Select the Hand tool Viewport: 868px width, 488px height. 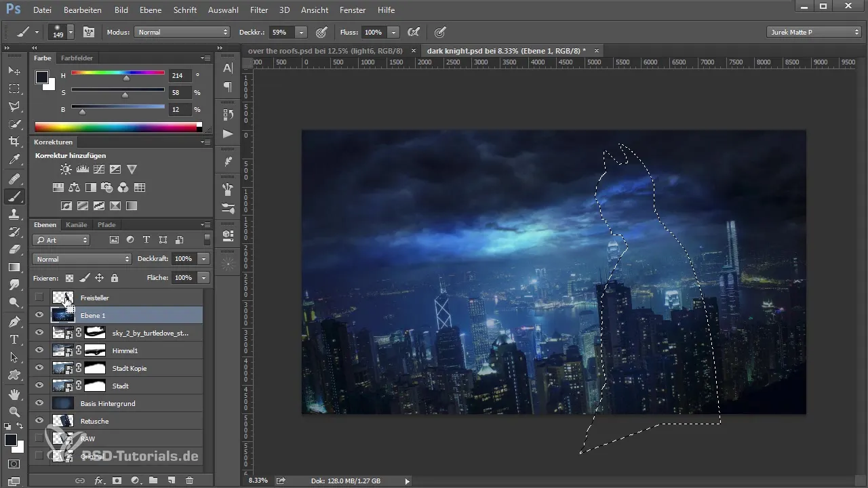pos(14,394)
